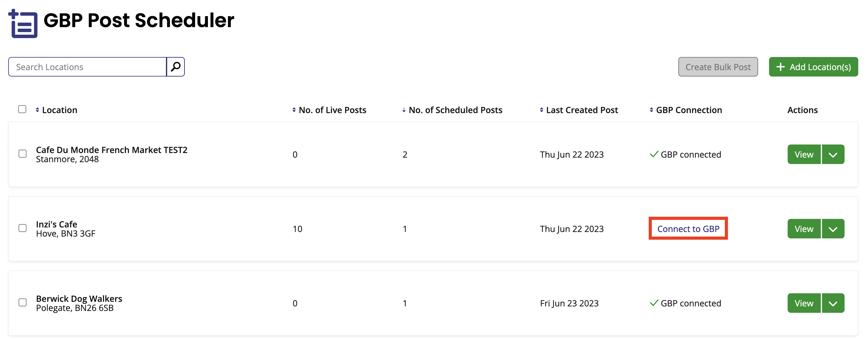
Task: View the Berwick Dog Walkers location
Action: (804, 303)
